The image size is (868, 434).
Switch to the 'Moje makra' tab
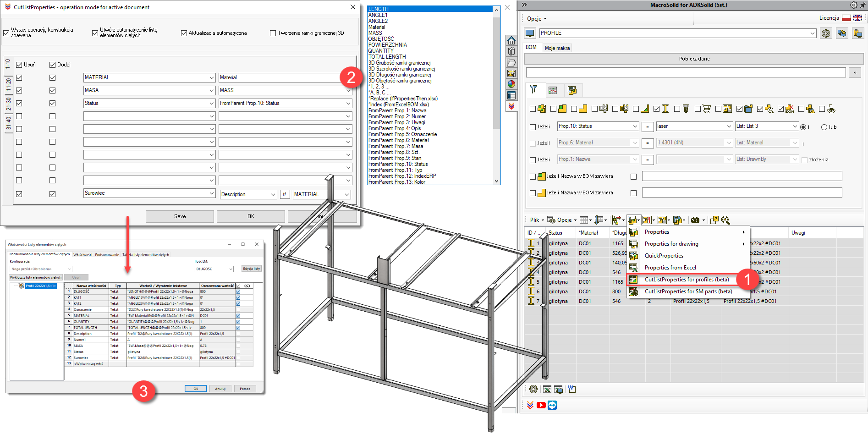coord(557,47)
